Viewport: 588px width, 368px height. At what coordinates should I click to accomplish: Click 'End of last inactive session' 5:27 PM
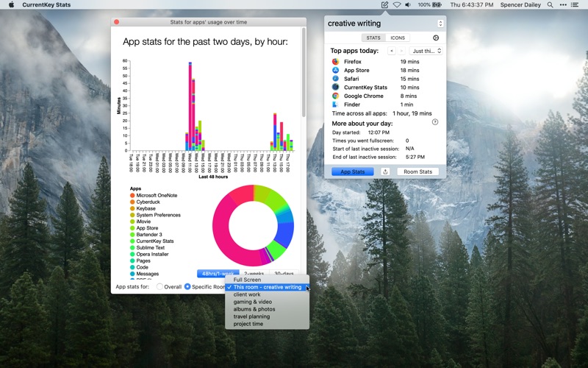tap(415, 157)
